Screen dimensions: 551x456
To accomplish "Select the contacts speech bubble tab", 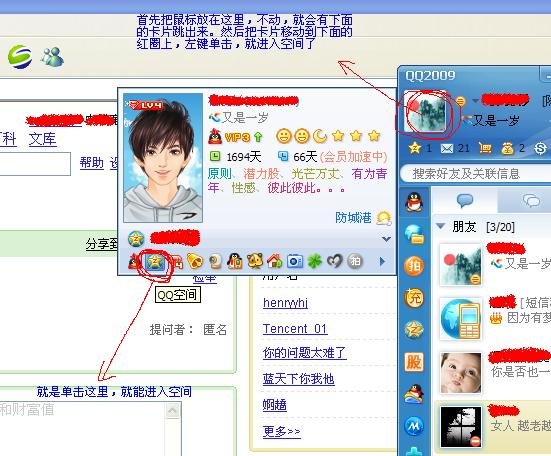I will (465, 201).
